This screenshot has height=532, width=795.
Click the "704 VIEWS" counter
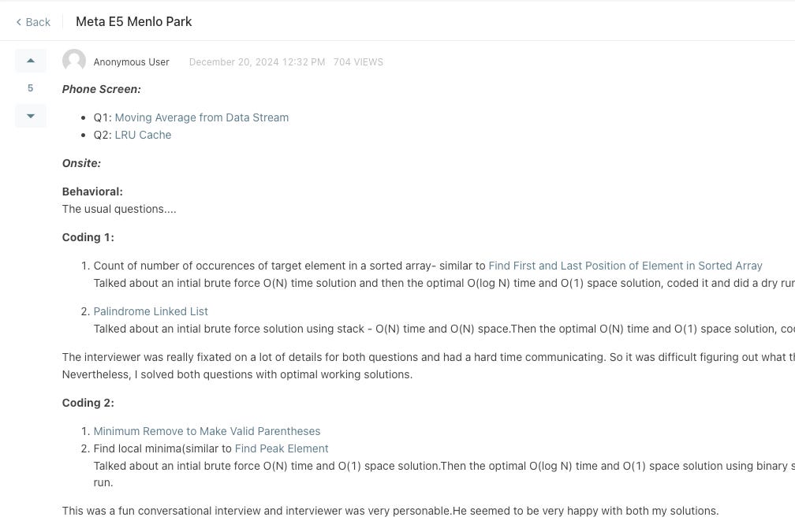[x=358, y=61]
